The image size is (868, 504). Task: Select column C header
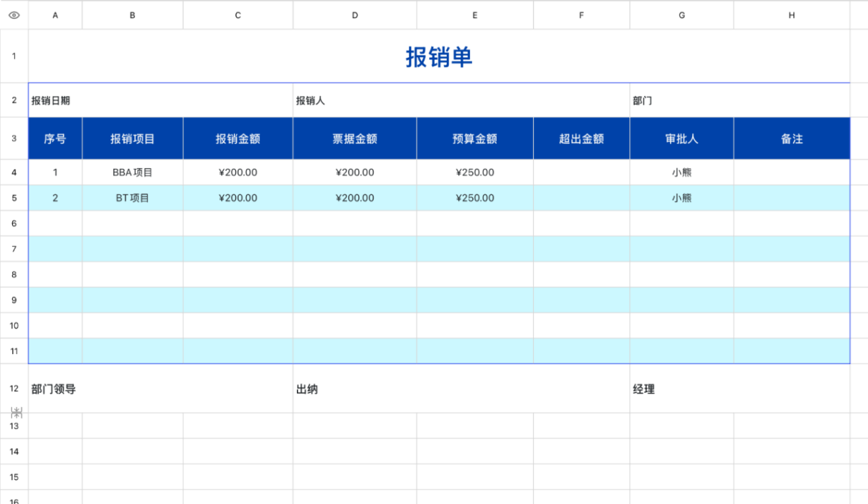tap(237, 14)
